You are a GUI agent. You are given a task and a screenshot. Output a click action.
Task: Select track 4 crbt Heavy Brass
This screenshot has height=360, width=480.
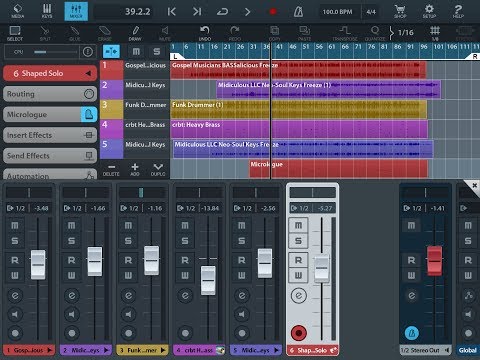135,129
